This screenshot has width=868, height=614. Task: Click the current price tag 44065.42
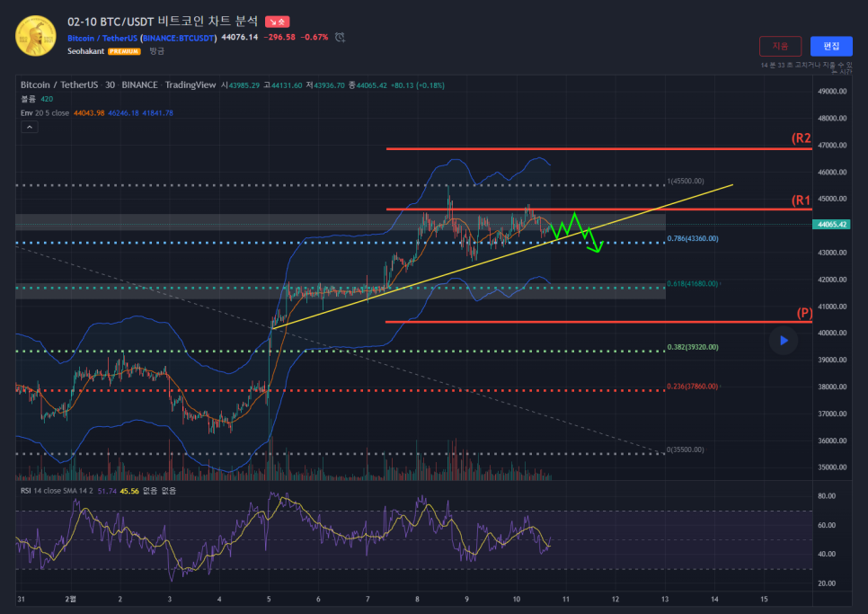click(830, 224)
